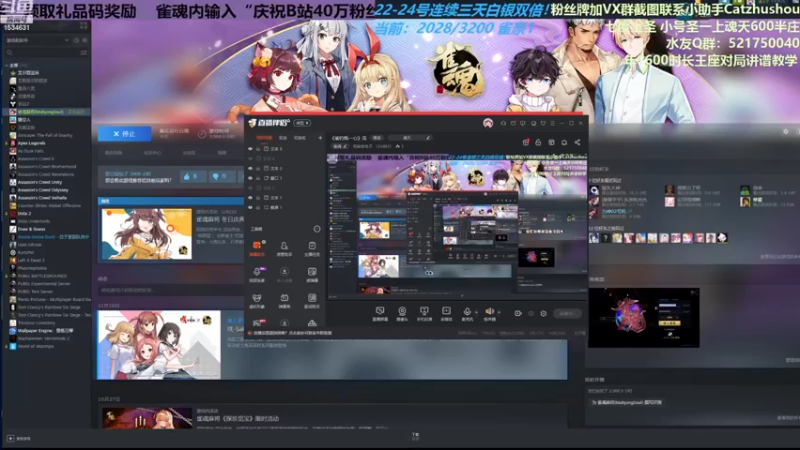This screenshot has height=450, width=800.
Task: Collapse the 全部 games list section
Action: [7, 65]
